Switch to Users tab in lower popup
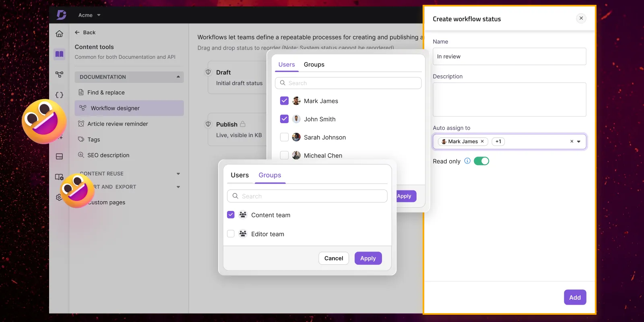 click(x=239, y=175)
